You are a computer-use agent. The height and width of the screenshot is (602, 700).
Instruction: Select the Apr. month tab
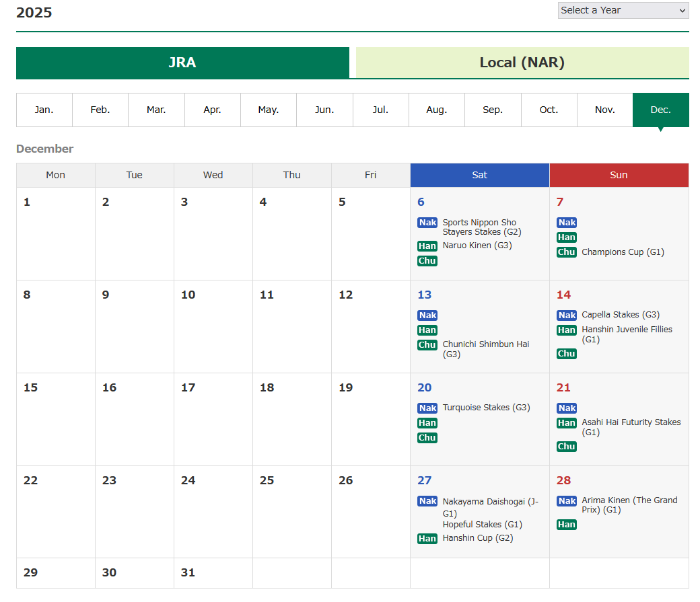[x=213, y=110]
